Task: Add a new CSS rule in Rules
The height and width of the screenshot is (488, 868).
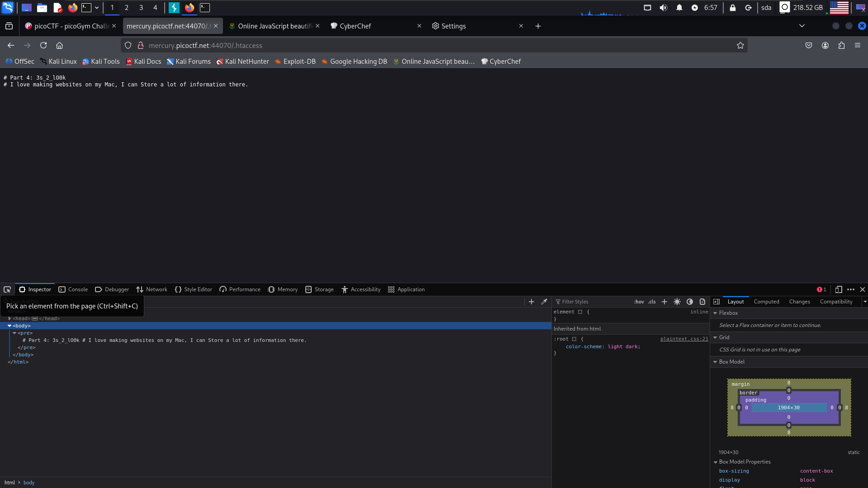Action: point(664,302)
